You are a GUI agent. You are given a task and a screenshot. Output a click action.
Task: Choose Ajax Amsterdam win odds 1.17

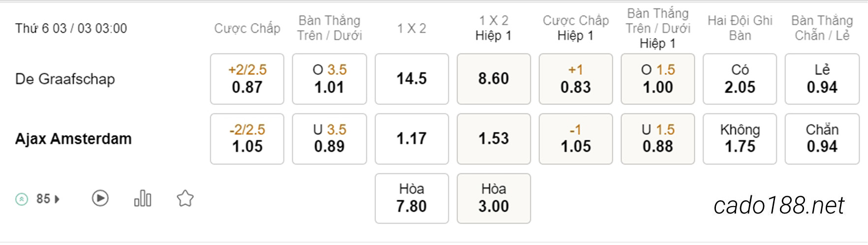coord(412,139)
